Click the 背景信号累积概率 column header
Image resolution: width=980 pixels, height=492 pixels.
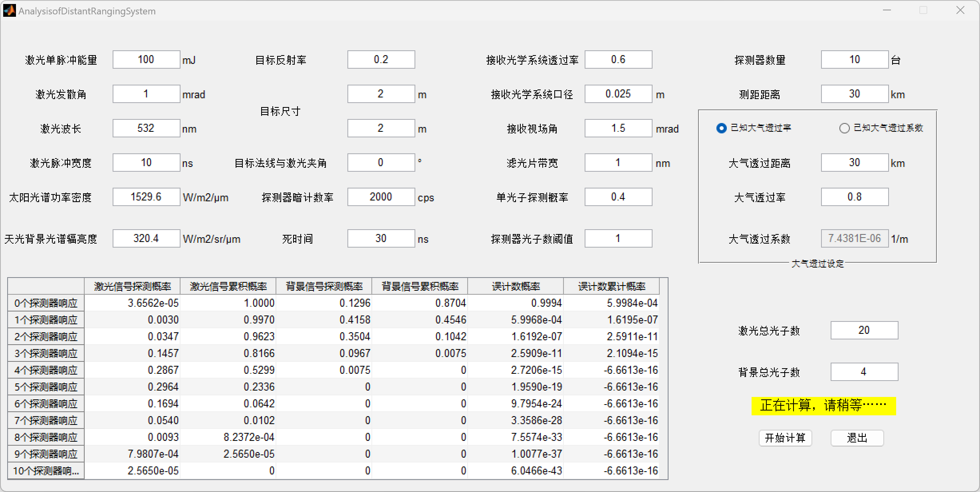(x=420, y=286)
